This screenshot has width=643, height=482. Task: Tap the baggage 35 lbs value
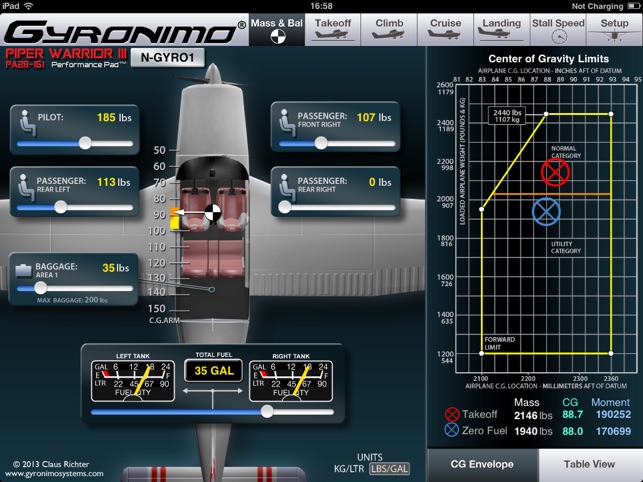116,268
